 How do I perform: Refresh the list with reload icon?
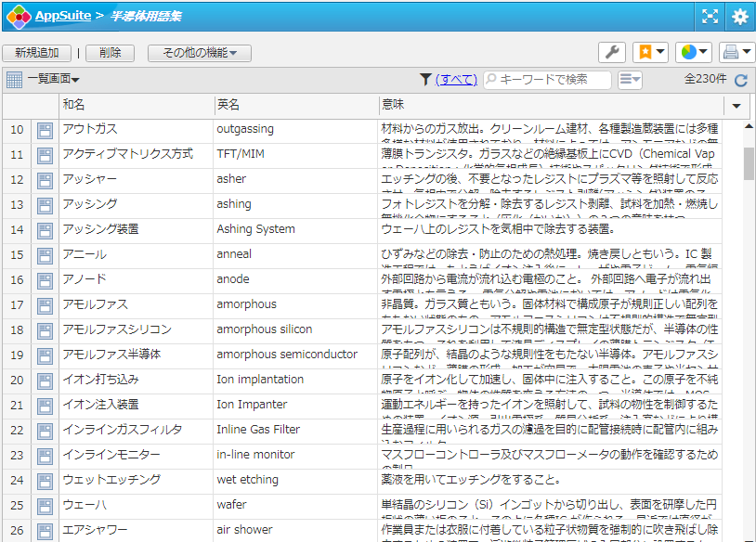click(740, 81)
